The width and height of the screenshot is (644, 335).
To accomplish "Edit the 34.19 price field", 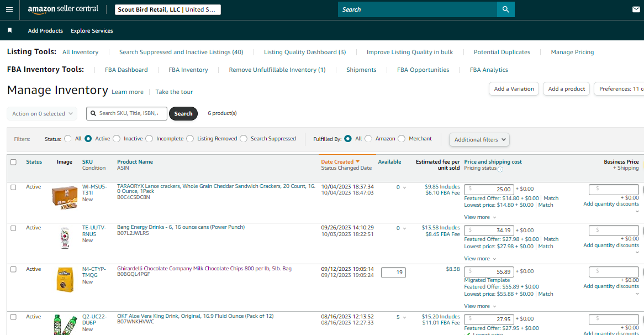I will point(489,230).
